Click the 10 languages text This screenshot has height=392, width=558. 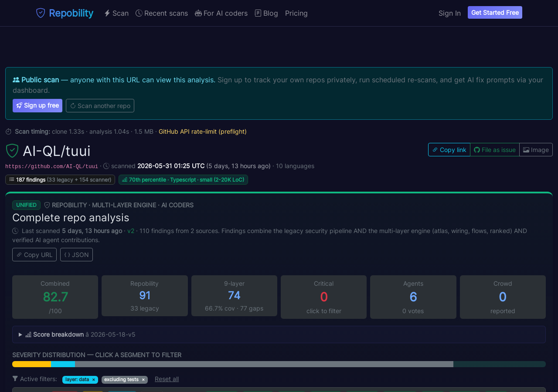click(x=295, y=166)
